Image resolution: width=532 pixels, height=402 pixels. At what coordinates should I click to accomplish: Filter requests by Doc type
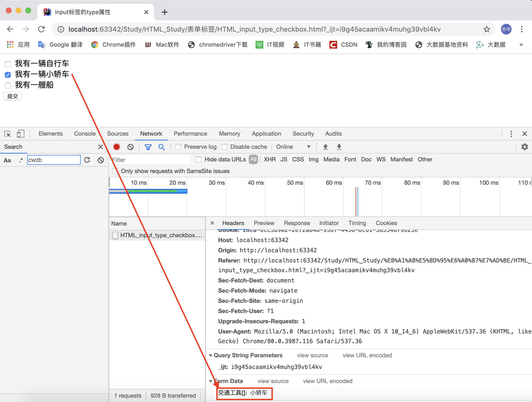(x=366, y=159)
